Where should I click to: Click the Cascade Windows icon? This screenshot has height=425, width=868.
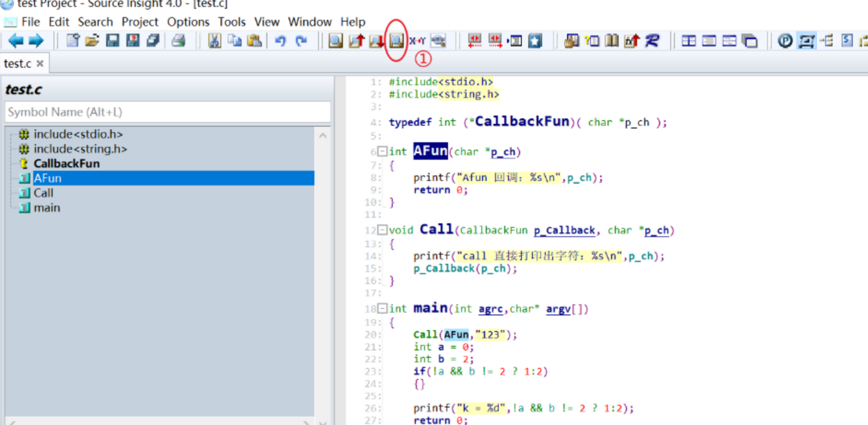750,41
